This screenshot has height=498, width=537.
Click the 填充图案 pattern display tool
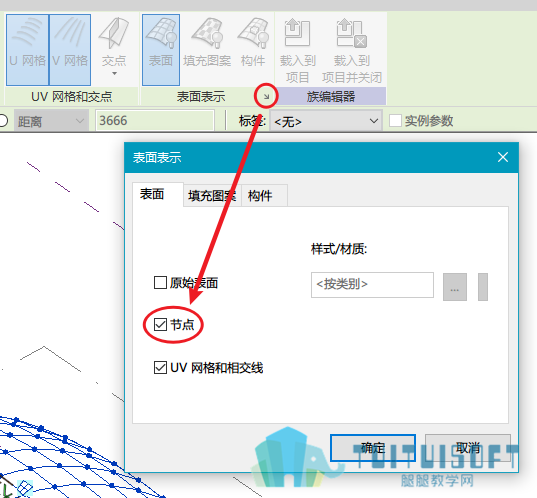[207, 43]
